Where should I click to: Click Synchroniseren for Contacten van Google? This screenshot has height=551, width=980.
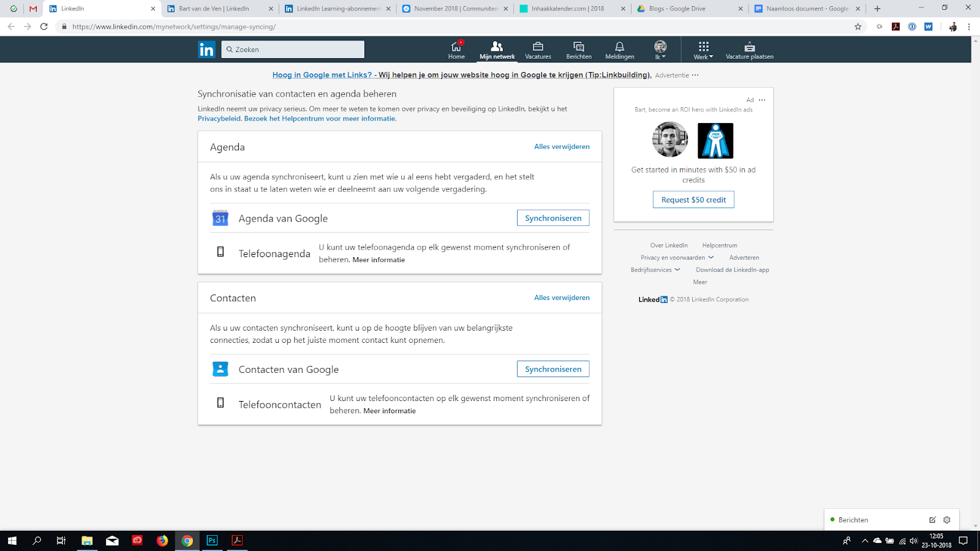(552, 369)
